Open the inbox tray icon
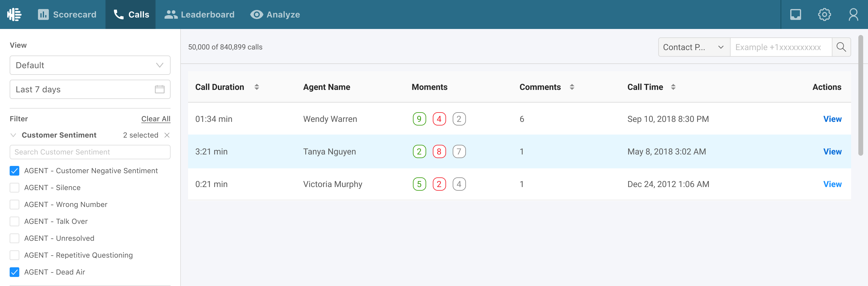This screenshot has width=868, height=286. click(795, 14)
